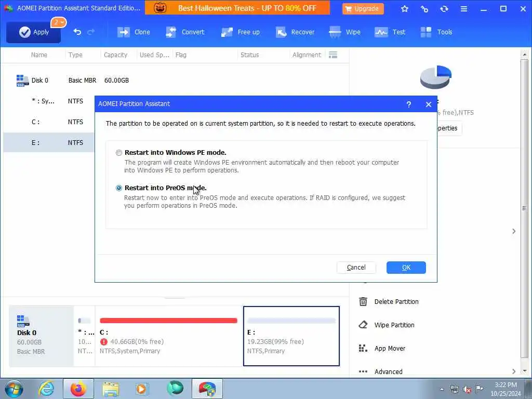Image resolution: width=532 pixels, height=399 pixels.
Task: Open Windows Media Player from taskbar
Action: (x=142, y=389)
